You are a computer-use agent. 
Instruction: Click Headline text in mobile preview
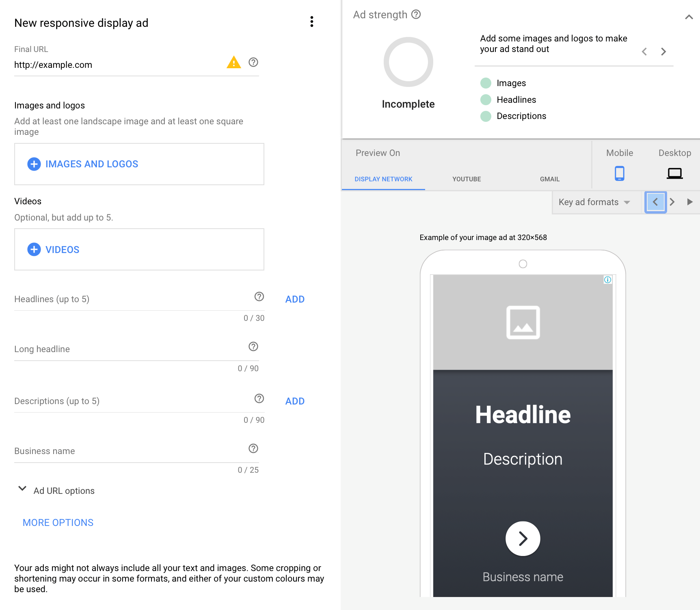[x=523, y=415]
